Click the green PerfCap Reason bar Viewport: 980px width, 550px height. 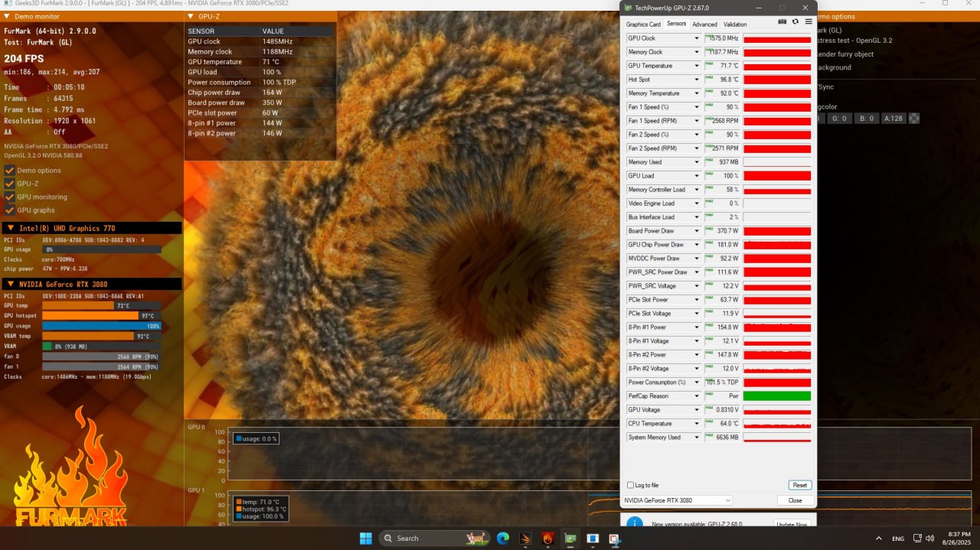point(777,396)
